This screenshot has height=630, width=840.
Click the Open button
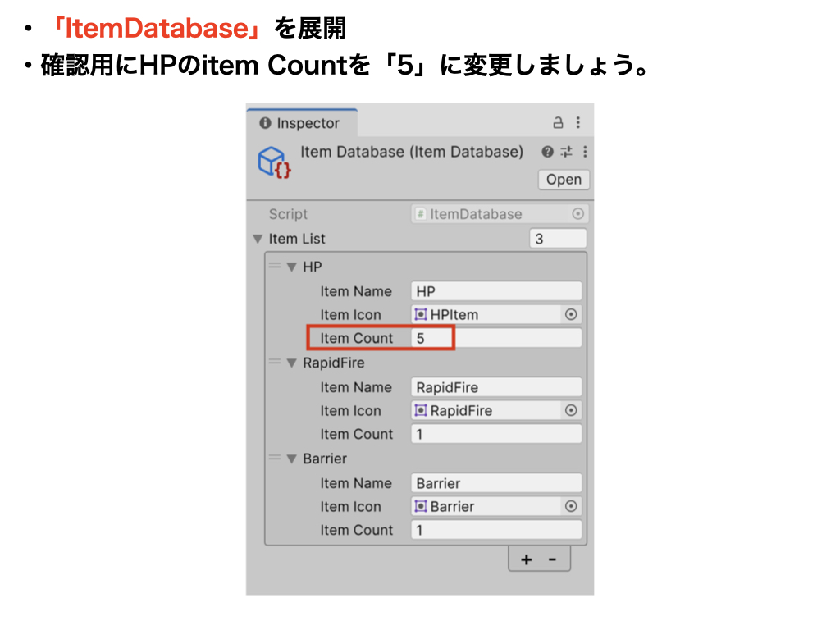pos(564,180)
